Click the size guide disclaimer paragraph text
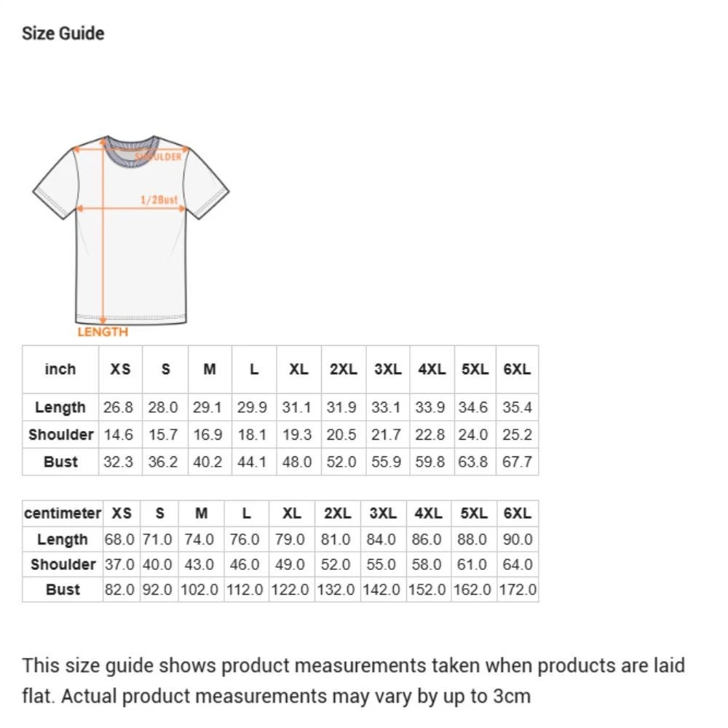This screenshot has width=728, height=728. coord(353,681)
